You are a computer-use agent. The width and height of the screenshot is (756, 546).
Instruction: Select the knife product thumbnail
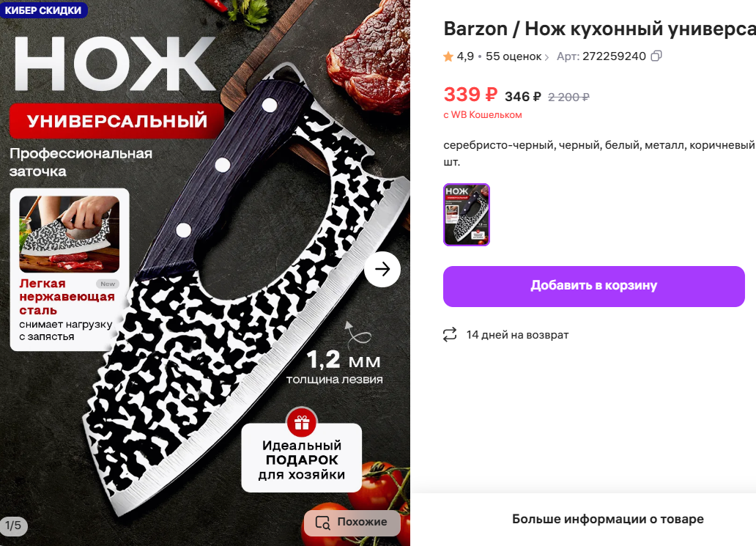[466, 215]
